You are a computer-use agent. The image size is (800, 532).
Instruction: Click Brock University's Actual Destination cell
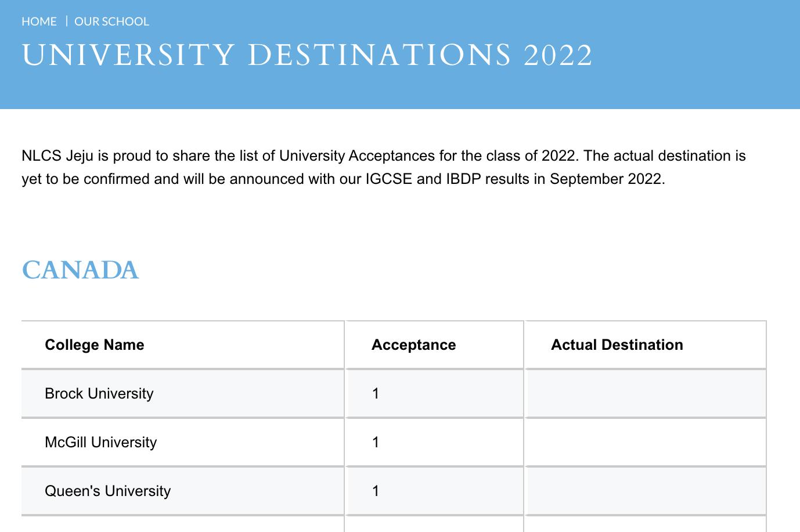[646, 393]
